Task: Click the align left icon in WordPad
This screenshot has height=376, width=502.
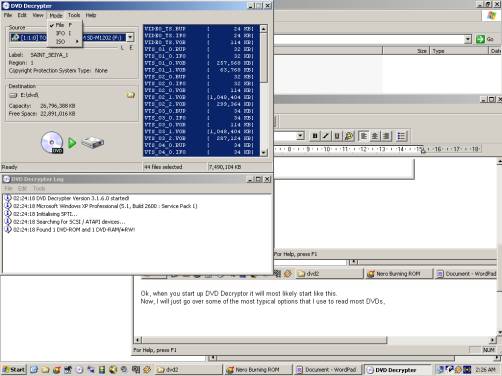Action: click(x=364, y=136)
